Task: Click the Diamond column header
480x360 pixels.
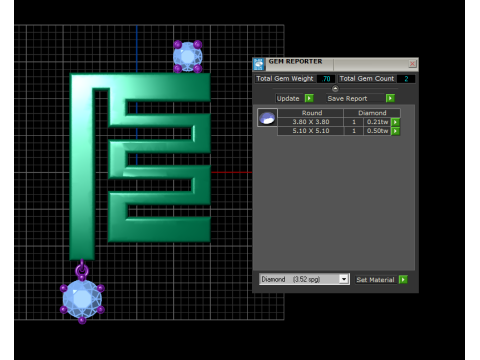Action: pyautogui.click(x=372, y=113)
